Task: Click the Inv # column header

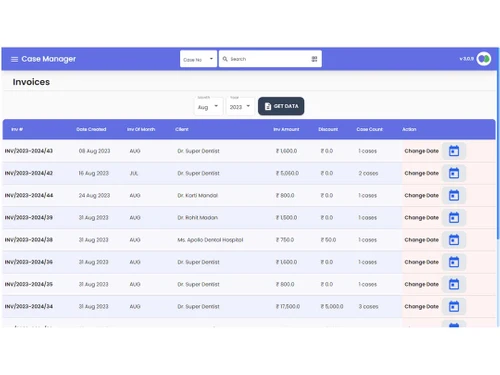Action: tap(17, 129)
